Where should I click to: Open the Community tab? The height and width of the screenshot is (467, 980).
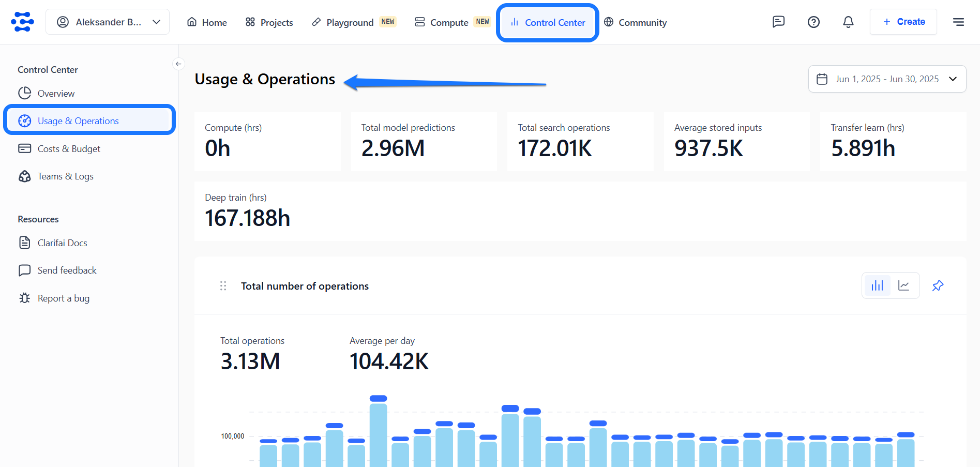[x=636, y=22]
